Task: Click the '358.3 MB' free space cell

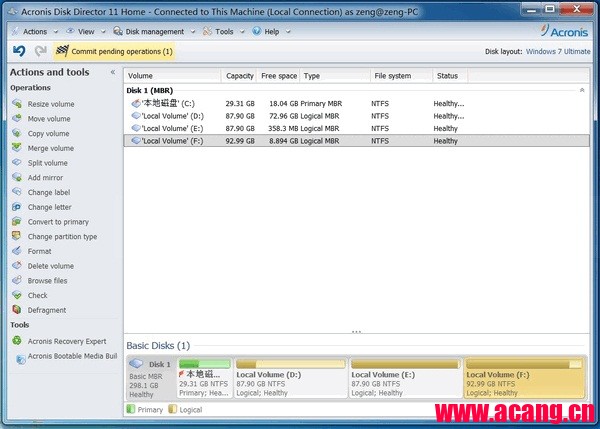Action: point(283,129)
